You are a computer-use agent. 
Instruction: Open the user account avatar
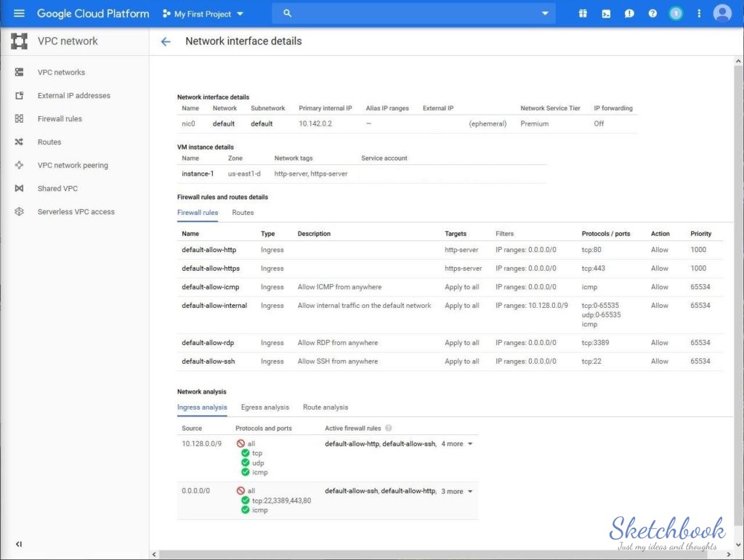pos(722,13)
